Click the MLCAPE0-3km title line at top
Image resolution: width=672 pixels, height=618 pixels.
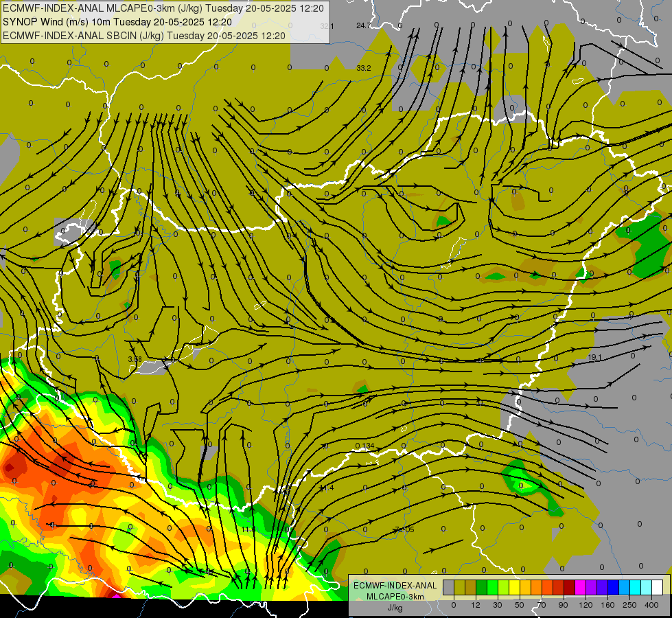[163, 8]
